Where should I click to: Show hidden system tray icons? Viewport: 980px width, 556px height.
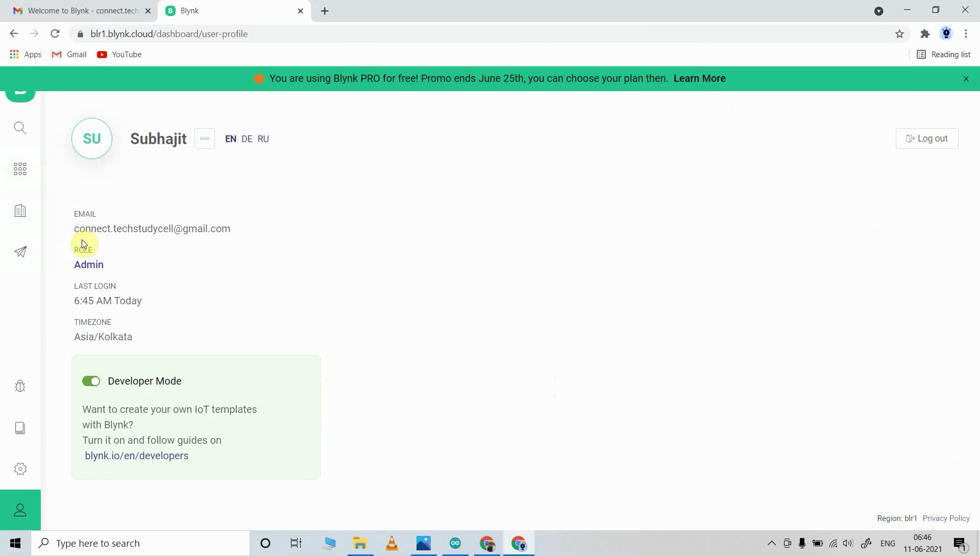[x=772, y=543]
